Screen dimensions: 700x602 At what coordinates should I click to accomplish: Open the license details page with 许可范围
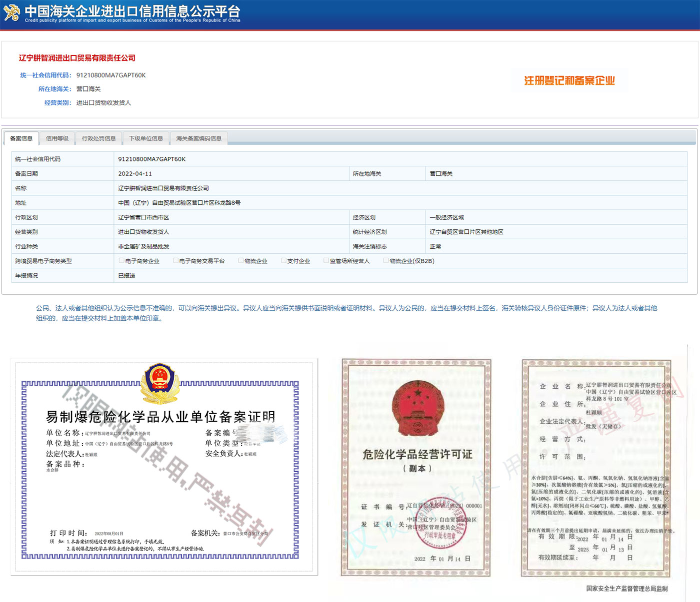596,468
